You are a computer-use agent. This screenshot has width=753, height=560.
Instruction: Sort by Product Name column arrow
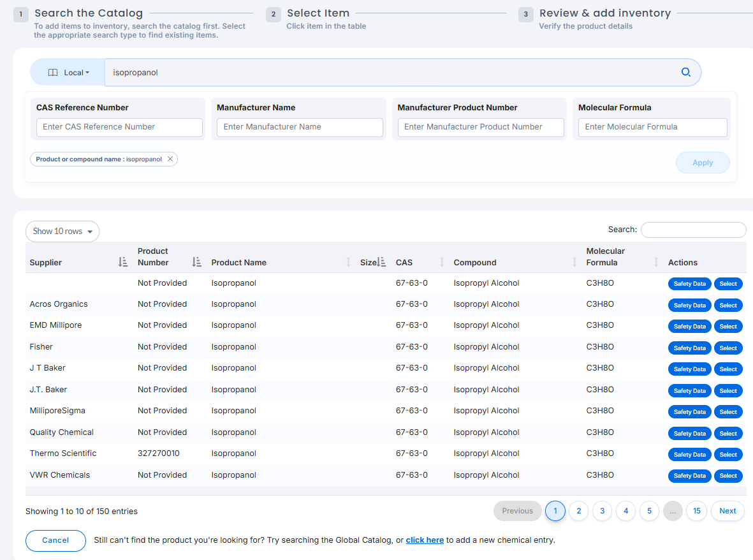(x=348, y=262)
